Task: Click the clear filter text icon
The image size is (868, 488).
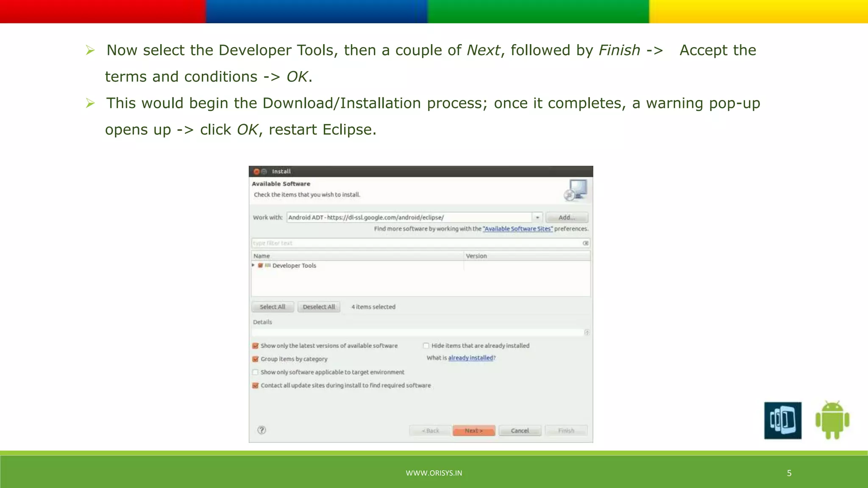Action: pyautogui.click(x=585, y=243)
